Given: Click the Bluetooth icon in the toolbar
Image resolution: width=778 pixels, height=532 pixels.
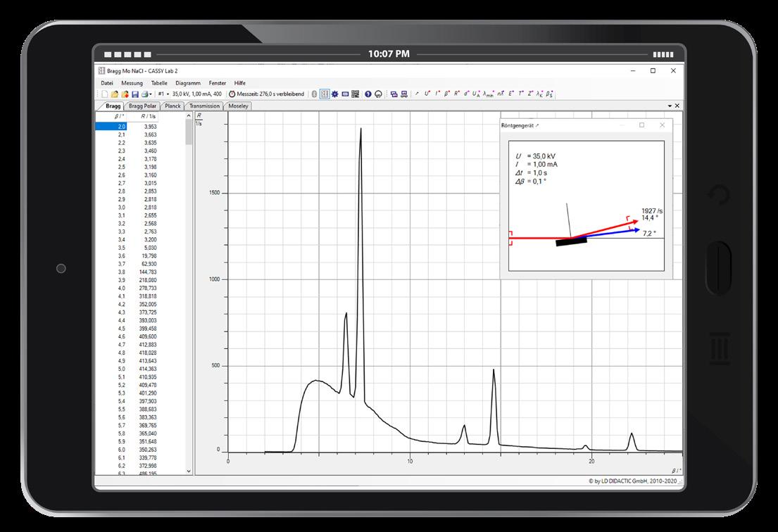Looking at the screenshot, I should point(314,94).
